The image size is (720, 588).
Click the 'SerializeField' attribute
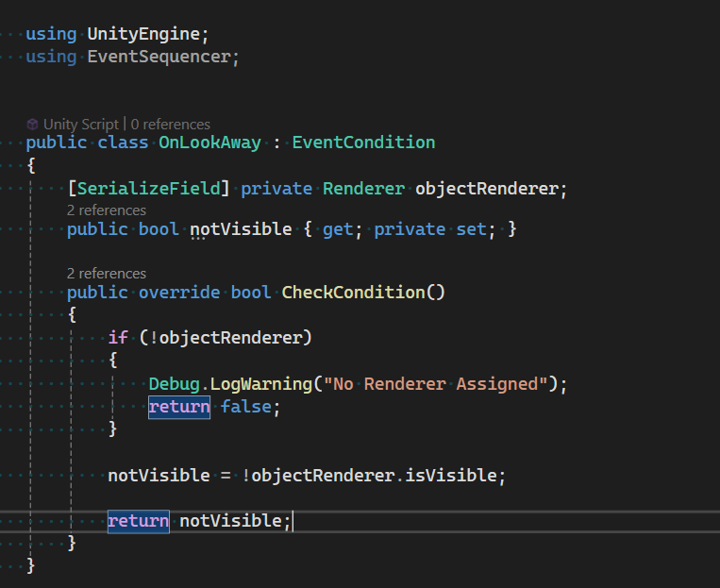coord(149,189)
